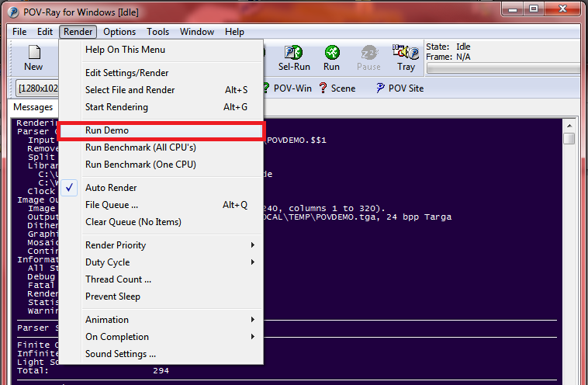The width and height of the screenshot is (588, 385).
Task: Open the Edit menu
Action: click(45, 32)
